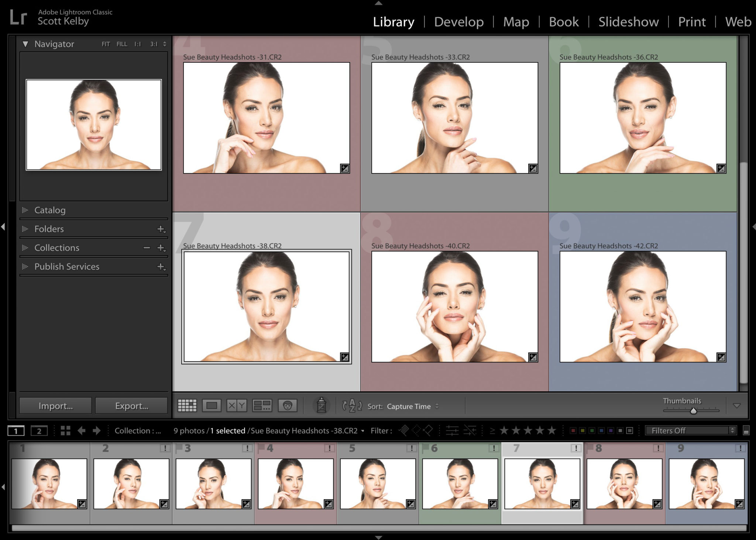This screenshot has width=756, height=540.
Task: Select the Grid view icon
Action: (188, 406)
